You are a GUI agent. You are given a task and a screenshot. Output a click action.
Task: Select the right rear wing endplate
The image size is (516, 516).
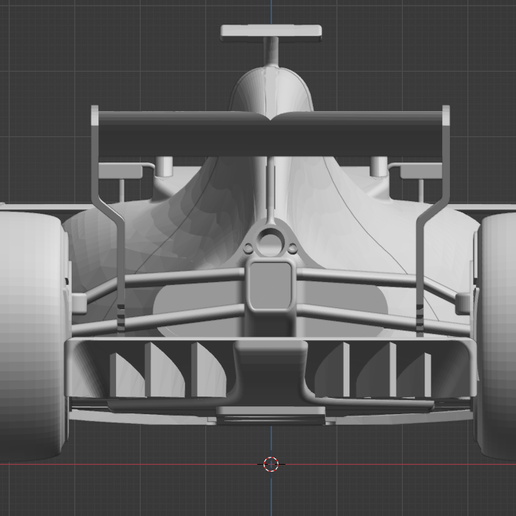pos(433,220)
